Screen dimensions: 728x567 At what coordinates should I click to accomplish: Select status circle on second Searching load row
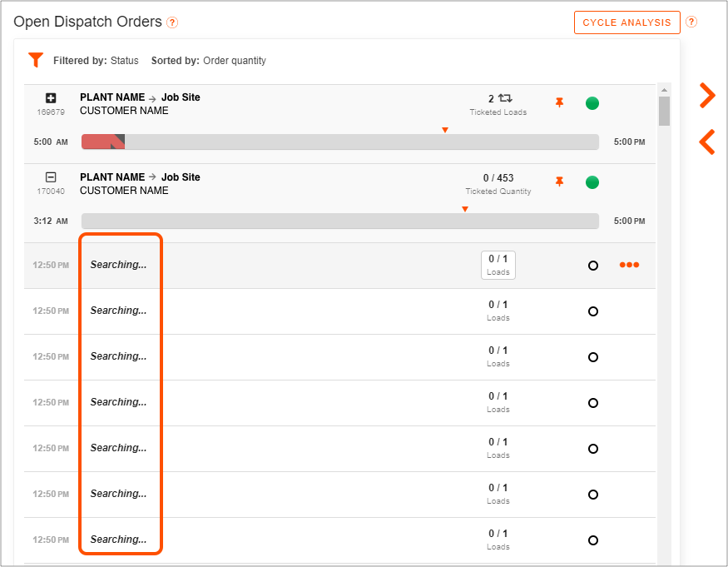click(593, 311)
